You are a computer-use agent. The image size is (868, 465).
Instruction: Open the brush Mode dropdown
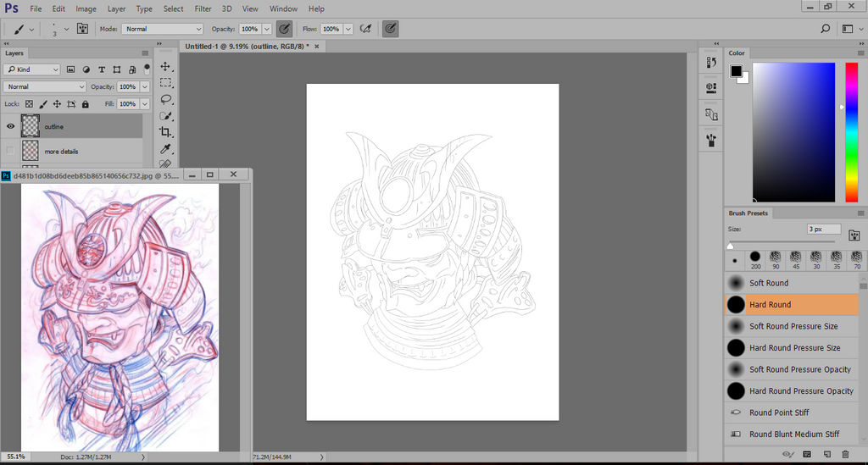(x=163, y=29)
